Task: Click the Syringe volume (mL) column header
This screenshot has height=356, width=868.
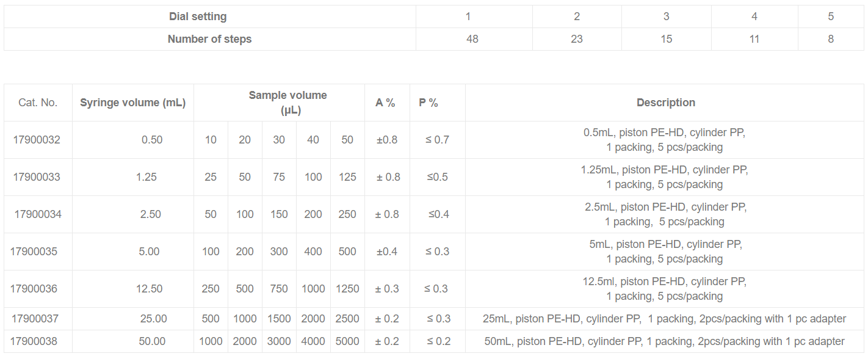Action: 132,103
